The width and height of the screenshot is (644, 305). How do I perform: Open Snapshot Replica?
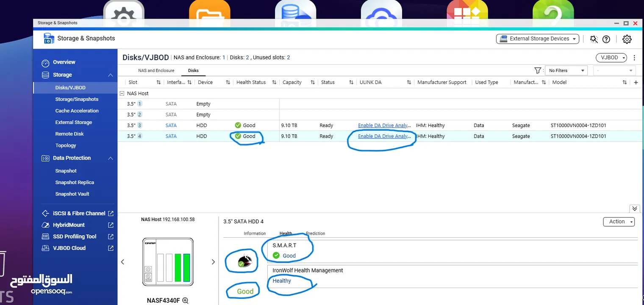[75, 182]
